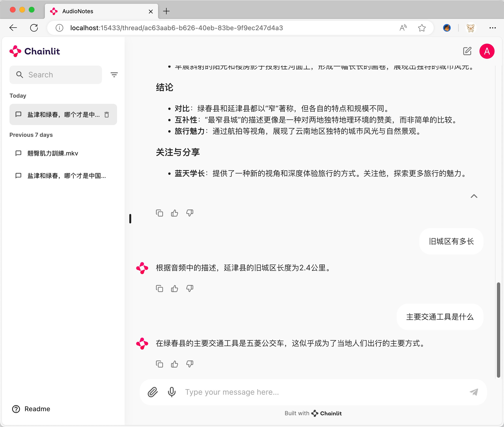Click the thumbs down icon on transport response

pyautogui.click(x=189, y=363)
